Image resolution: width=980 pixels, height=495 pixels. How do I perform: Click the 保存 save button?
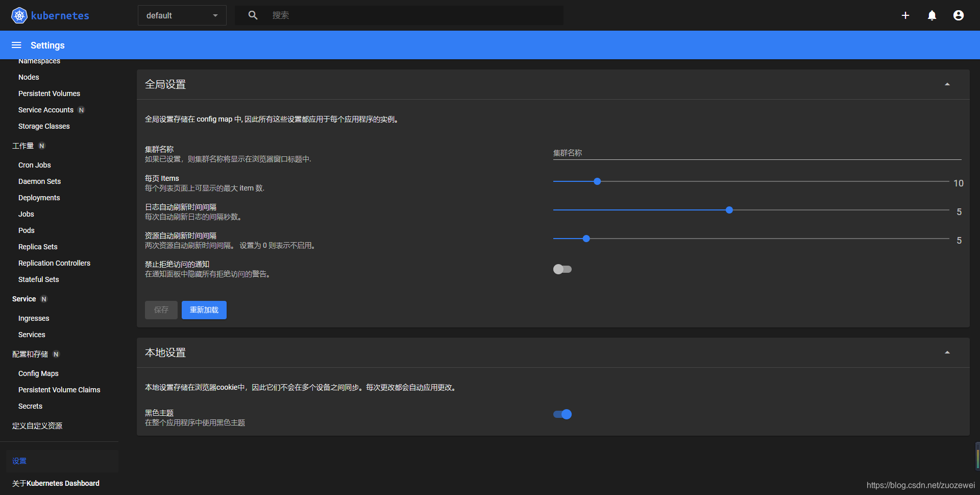161,310
